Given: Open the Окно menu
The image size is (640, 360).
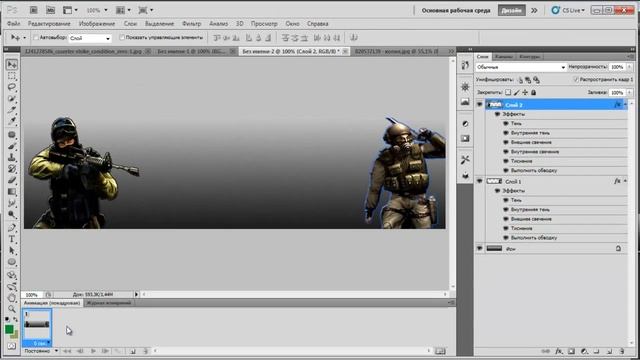Looking at the screenshot, I should pyautogui.click(x=292, y=24).
